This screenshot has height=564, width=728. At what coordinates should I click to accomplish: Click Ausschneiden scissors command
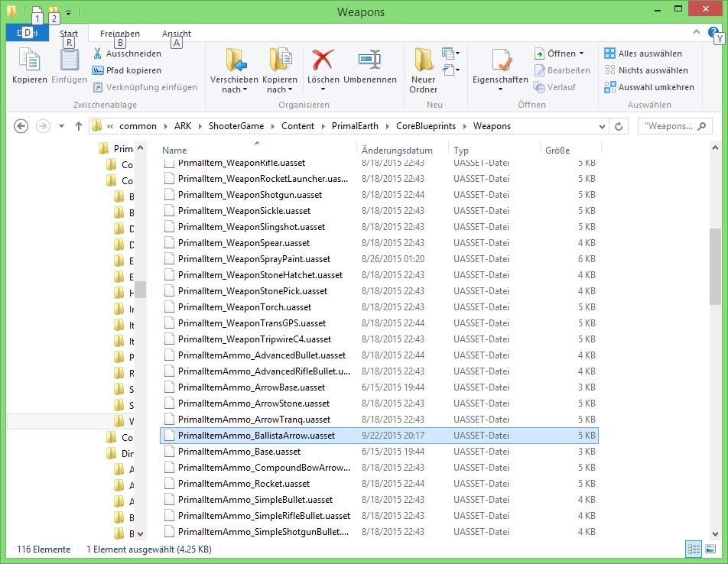(x=127, y=53)
